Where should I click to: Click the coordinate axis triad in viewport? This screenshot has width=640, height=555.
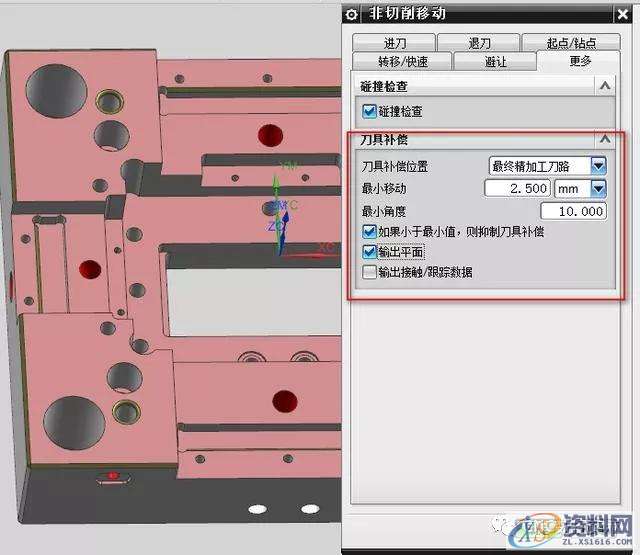[281, 209]
